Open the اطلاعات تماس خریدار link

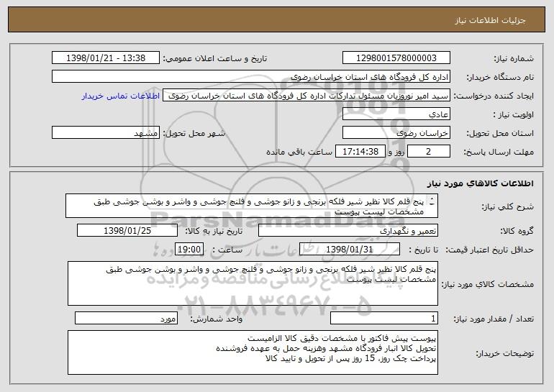[x=121, y=96]
